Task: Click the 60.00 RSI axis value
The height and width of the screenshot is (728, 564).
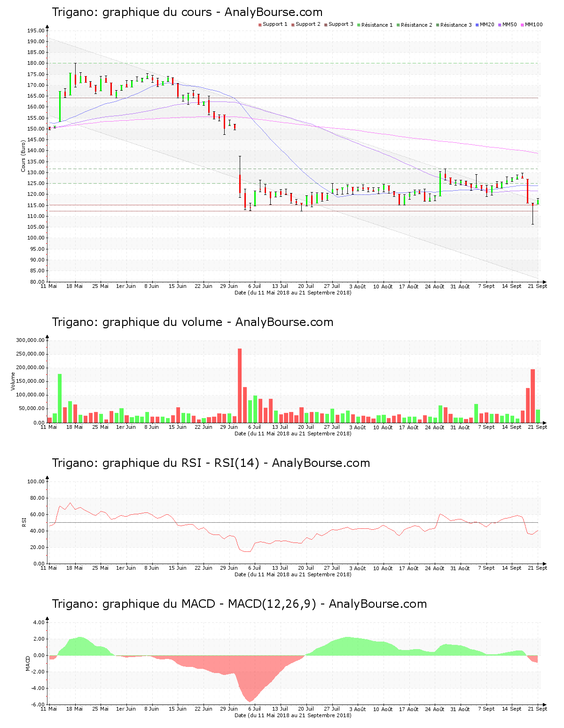Action: [37, 514]
